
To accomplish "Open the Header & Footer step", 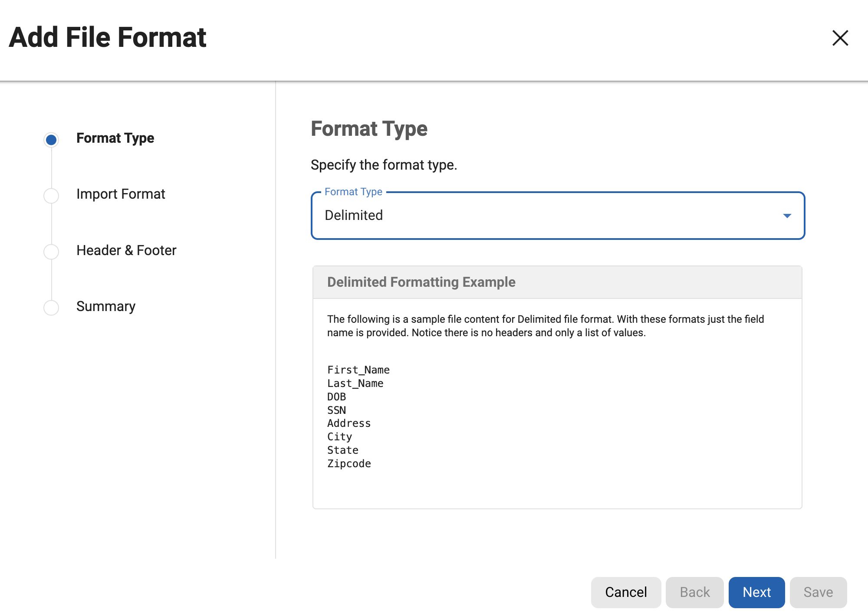I will (126, 250).
